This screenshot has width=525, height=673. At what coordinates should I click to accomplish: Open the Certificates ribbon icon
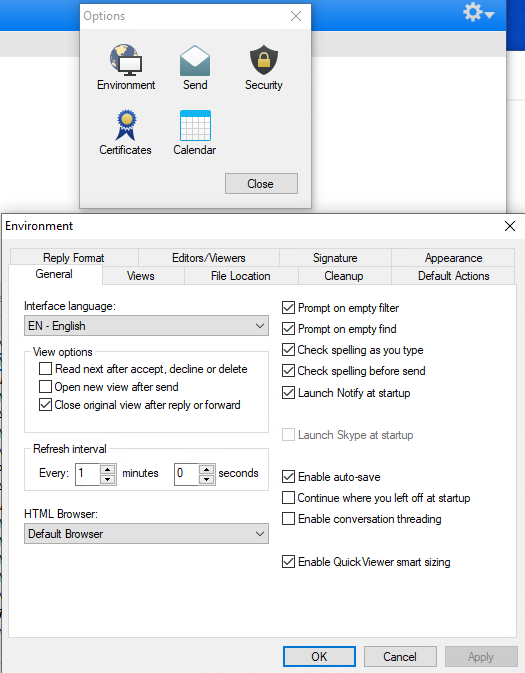coord(125,125)
